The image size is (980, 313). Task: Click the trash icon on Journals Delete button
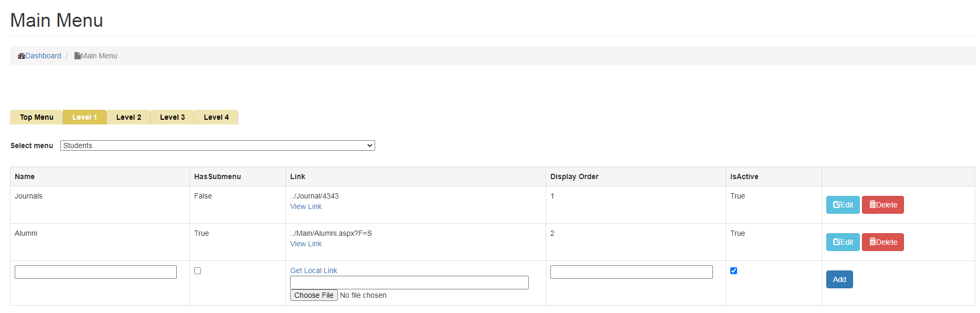(872, 204)
